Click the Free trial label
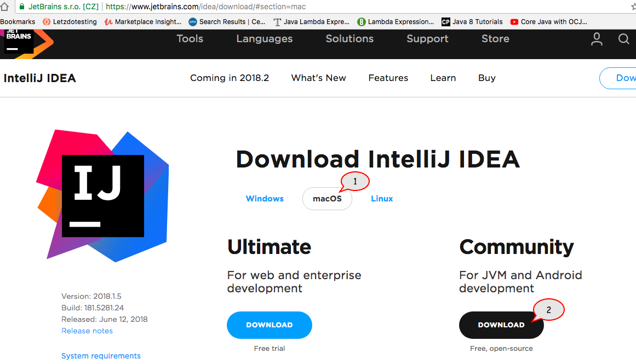636x364 pixels. (x=270, y=348)
